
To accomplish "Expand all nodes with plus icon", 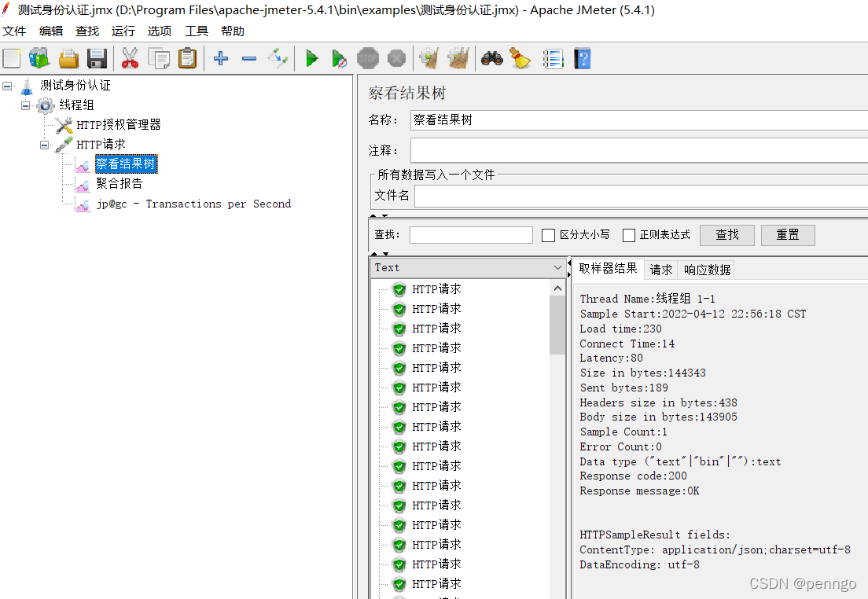I will (221, 58).
